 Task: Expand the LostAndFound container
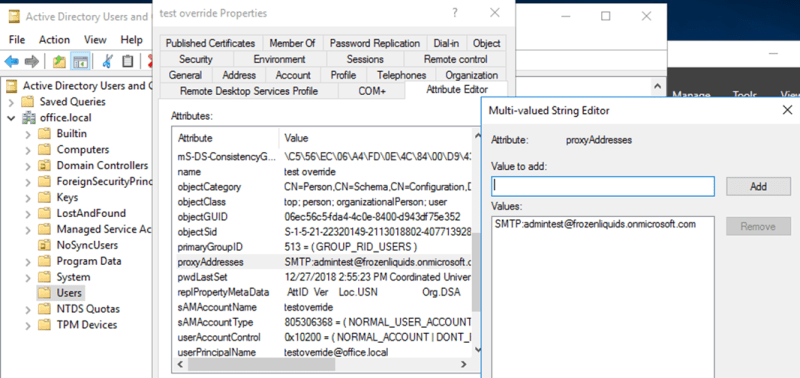click(x=29, y=213)
